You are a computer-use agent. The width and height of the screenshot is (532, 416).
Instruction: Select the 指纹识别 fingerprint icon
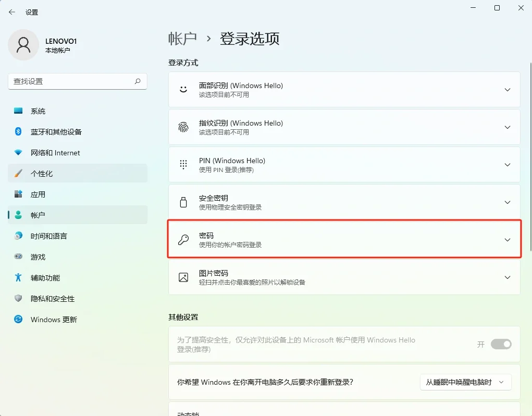183,127
